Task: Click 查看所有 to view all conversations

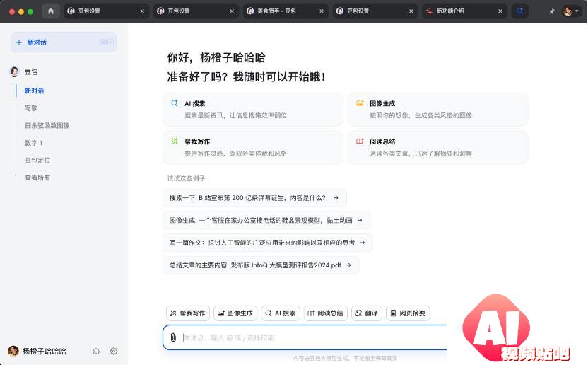Action: coord(37,178)
